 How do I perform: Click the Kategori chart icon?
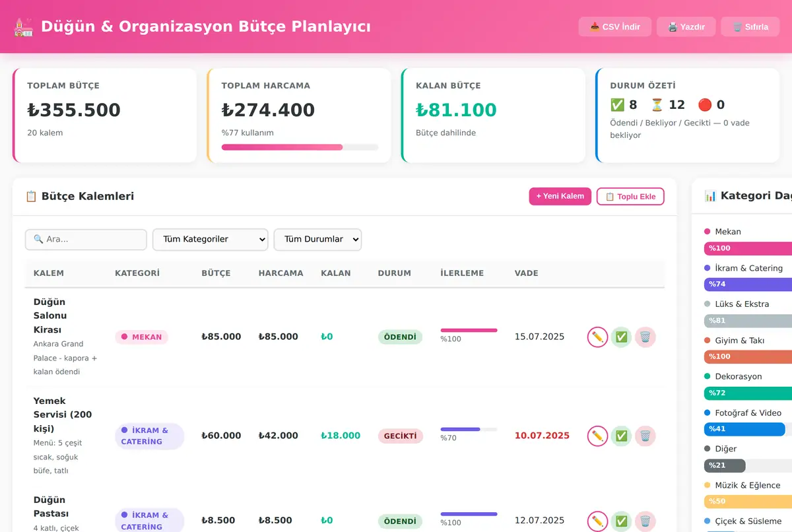click(x=710, y=195)
